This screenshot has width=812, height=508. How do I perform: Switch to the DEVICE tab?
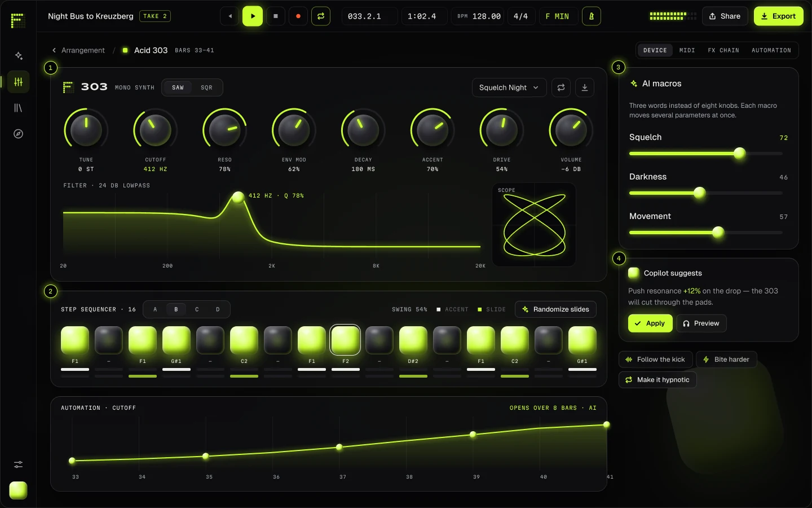[x=655, y=50]
